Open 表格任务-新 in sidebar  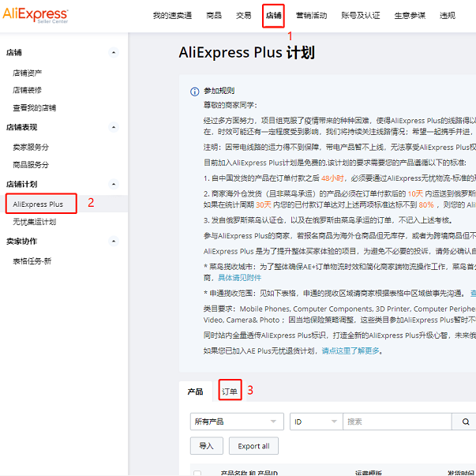click(32, 261)
